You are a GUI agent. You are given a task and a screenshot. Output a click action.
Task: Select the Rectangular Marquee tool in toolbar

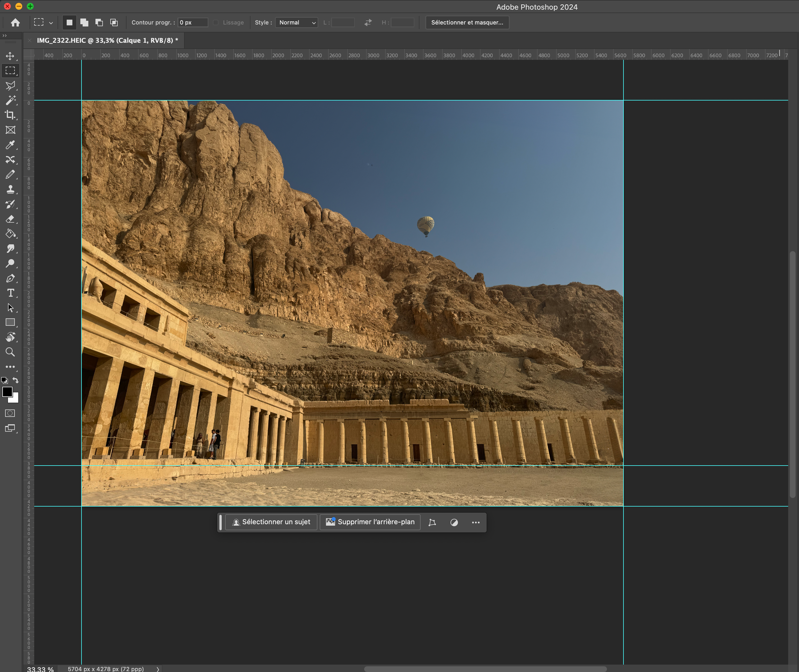click(x=10, y=71)
